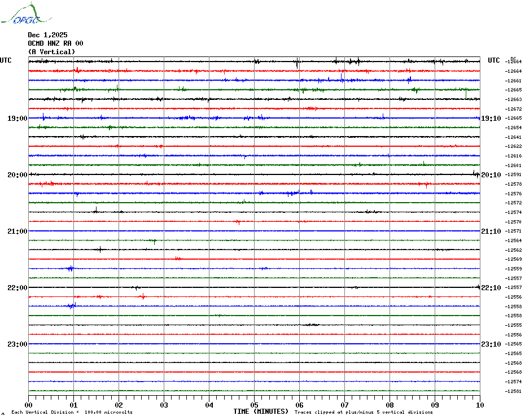Click 'Each Vertical Division = 100.00 microvolts' note
The width and height of the screenshot is (525, 420).
[72, 412]
